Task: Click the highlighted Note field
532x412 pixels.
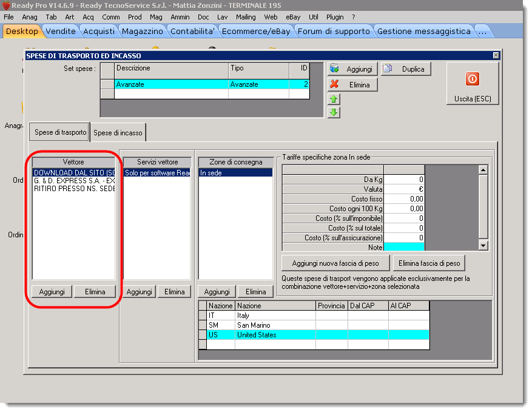Action: (x=404, y=248)
